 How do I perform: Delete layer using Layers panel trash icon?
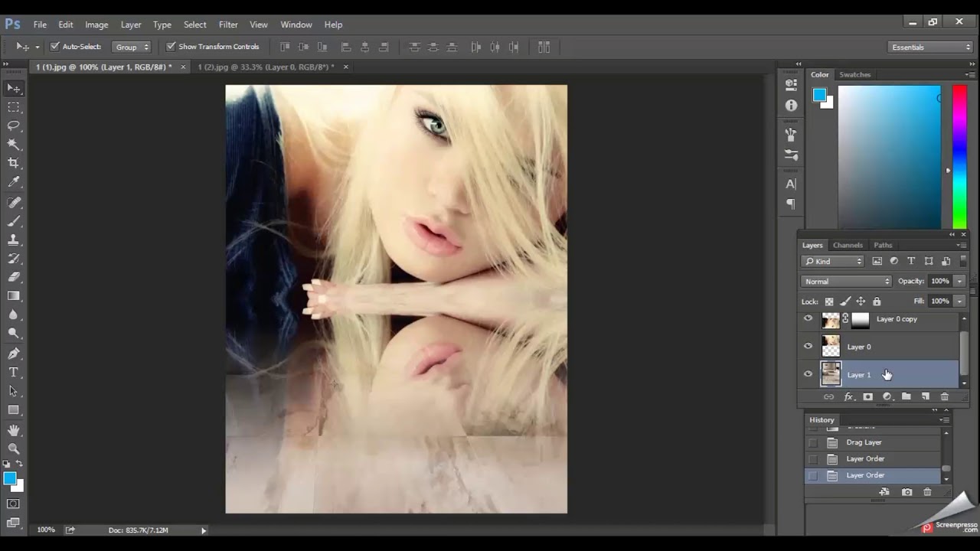click(x=944, y=396)
